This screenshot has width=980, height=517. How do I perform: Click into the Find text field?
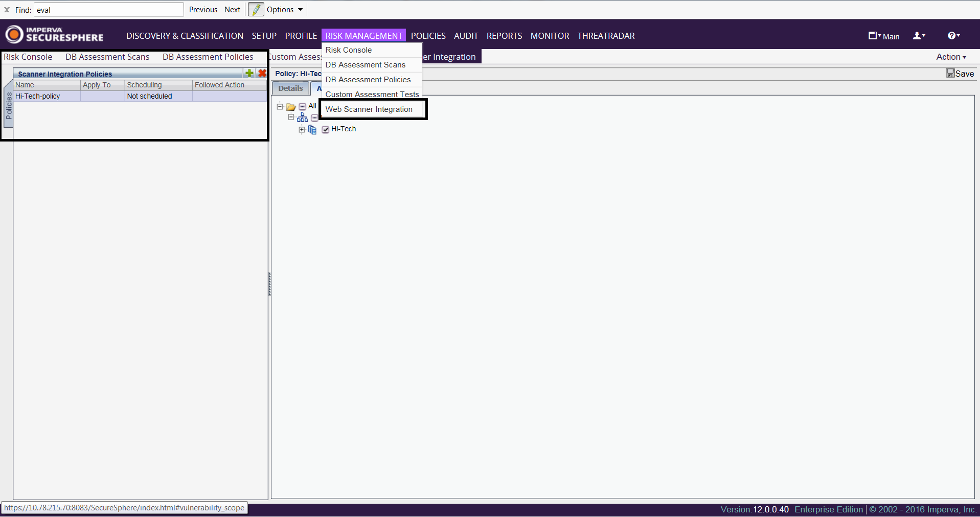tap(108, 10)
